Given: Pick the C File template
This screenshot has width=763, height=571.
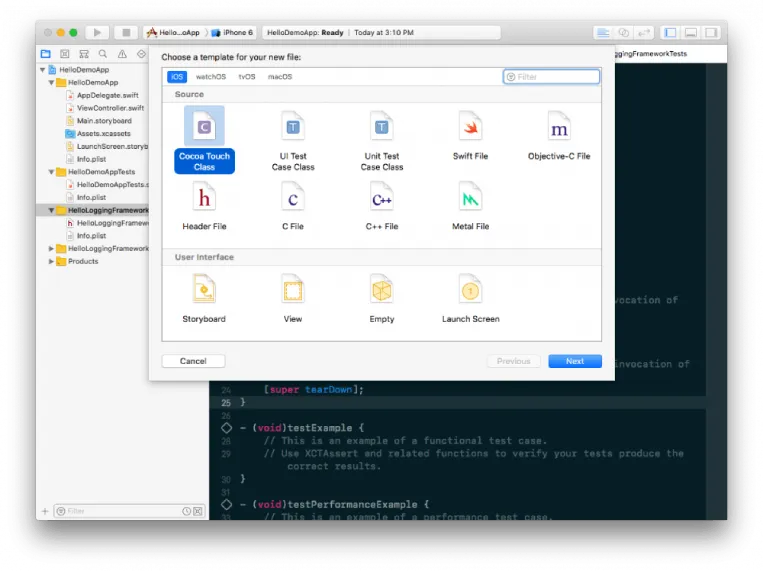Looking at the screenshot, I should [293, 205].
